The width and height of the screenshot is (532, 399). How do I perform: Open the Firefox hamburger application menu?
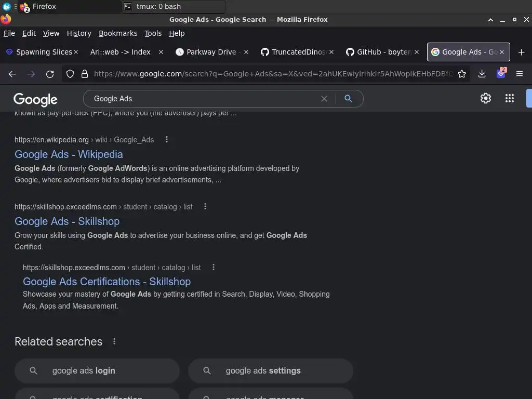(x=520, y=74)
